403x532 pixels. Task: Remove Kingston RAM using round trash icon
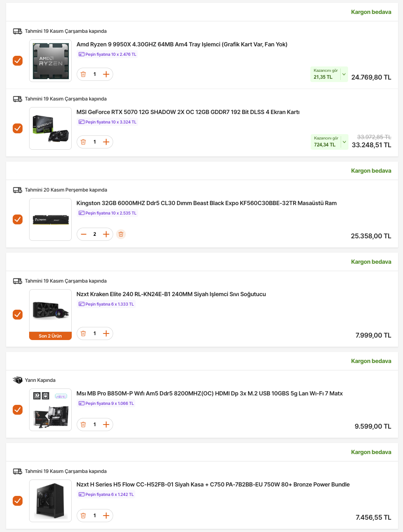coord(121,234)
